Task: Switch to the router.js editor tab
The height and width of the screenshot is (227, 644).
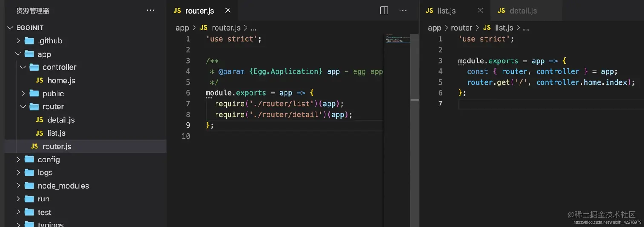Action: [x=202, y=11]
